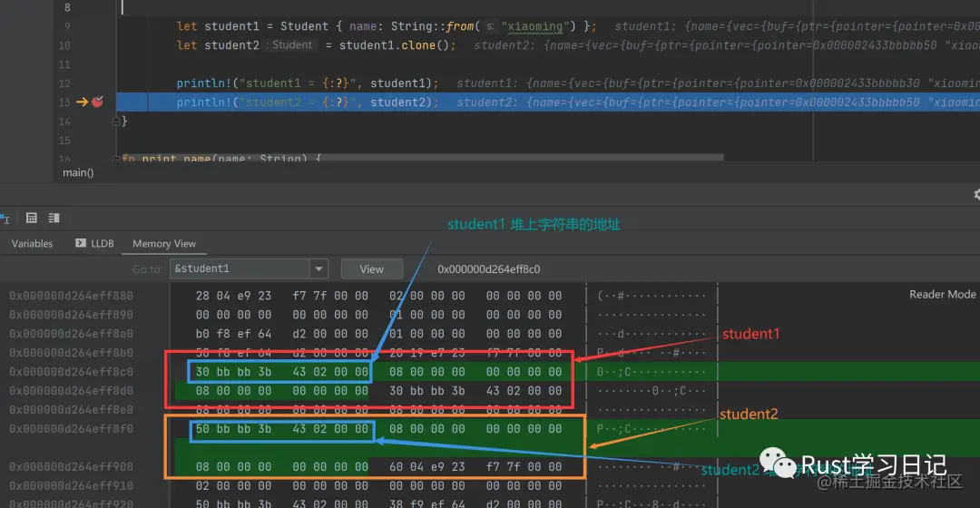Collapse the fold marker at line 14
Image resolution: width=980 pixels, height=508 pixels.
click(x=116, y=122)
